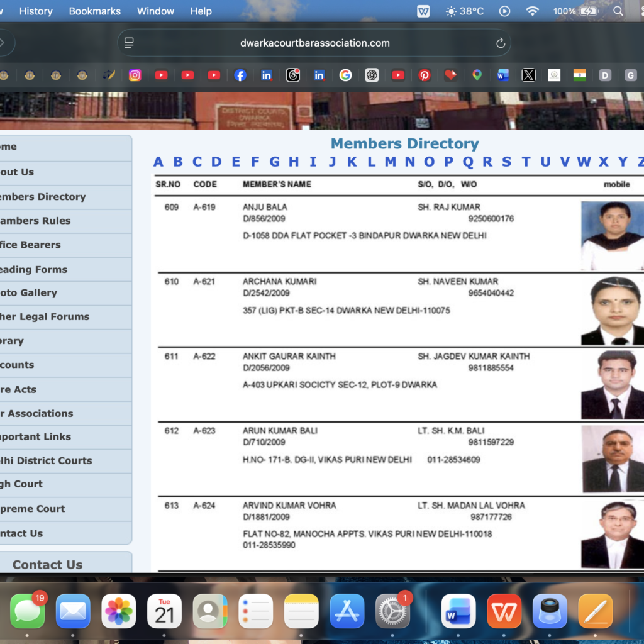Open Messages from the Dock
Screen dimensions: 644x644
(28, 611)
